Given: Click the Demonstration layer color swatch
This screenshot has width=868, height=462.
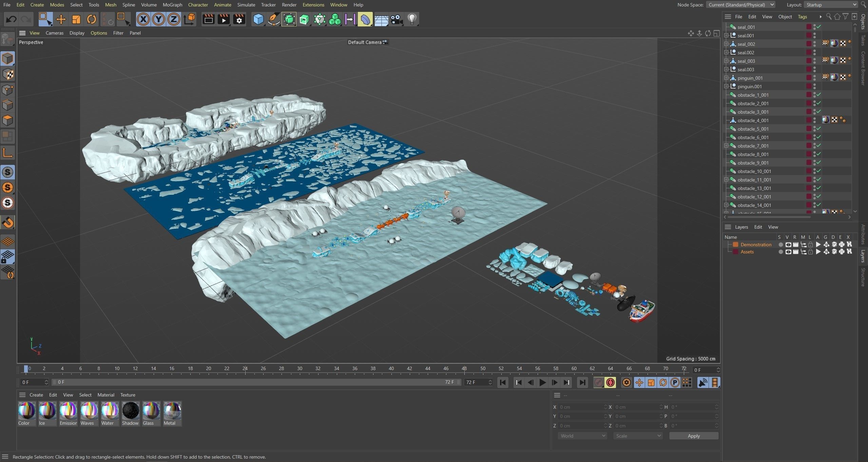Looking at the screenshot, I should 735,245.
